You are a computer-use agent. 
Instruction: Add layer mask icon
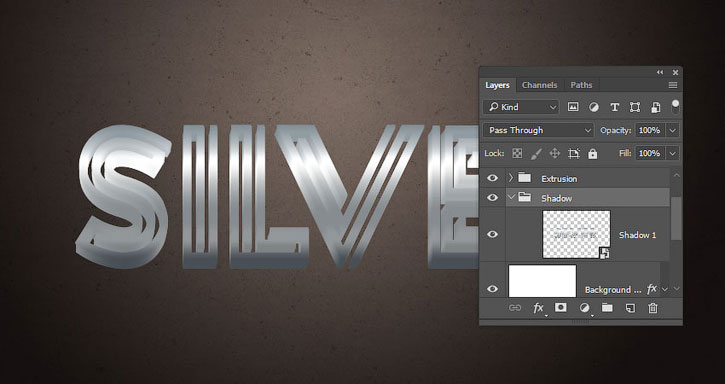pos(561,307)
